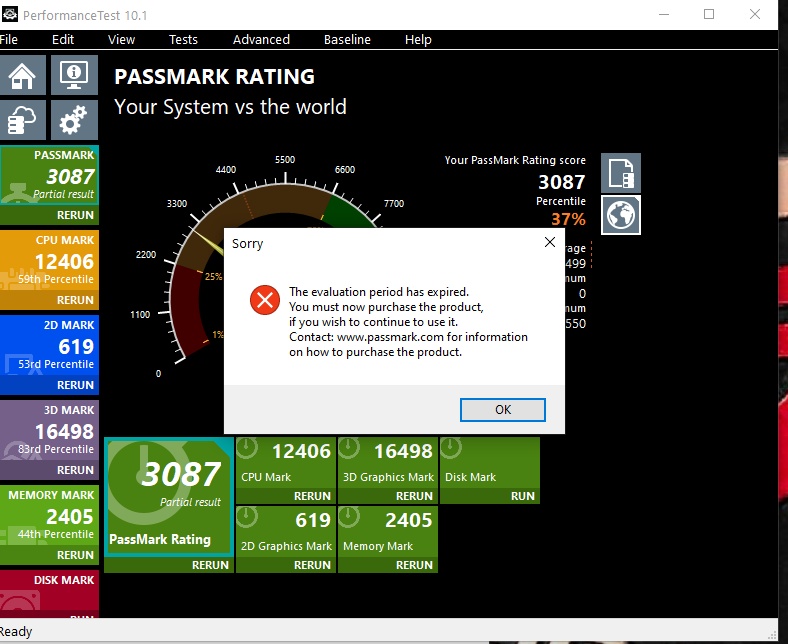Open the cloud baseline management icon
This screenshot has height=644, width=788.
[23, 120]
